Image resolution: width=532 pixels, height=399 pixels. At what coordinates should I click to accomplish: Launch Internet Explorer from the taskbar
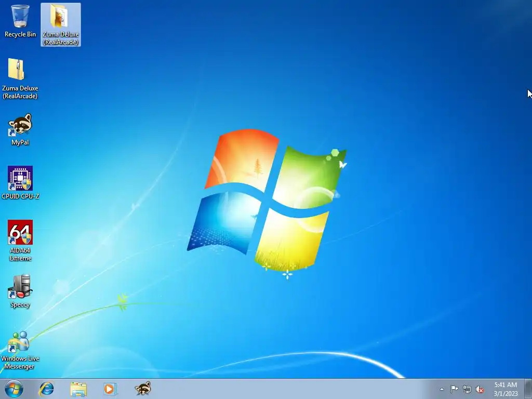pyautogui.click(x=46, y=389)
